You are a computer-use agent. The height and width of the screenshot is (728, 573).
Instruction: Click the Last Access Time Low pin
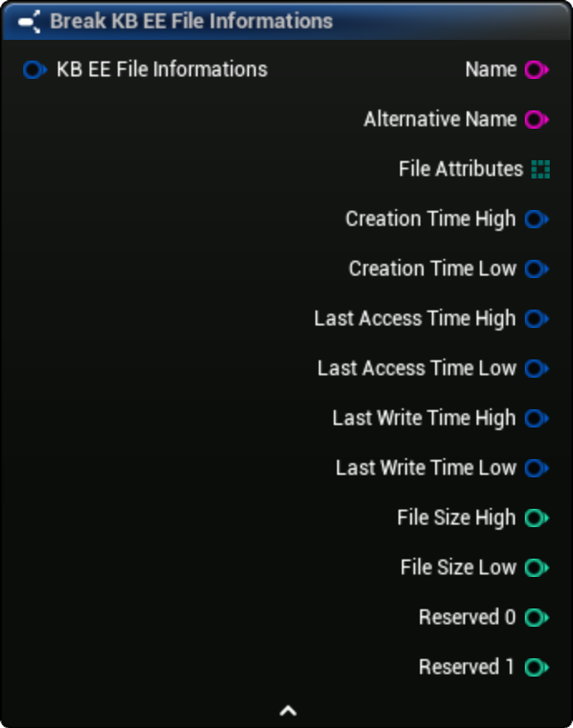[536, 369]
